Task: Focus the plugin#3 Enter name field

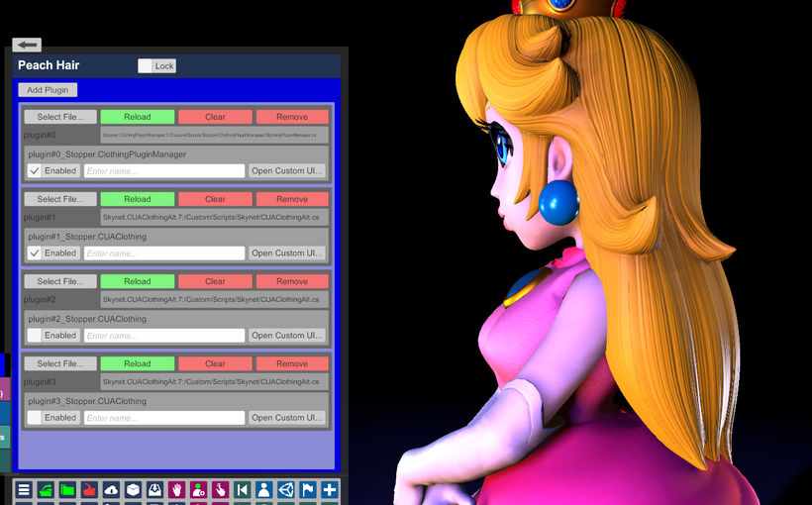Action: 164,418
